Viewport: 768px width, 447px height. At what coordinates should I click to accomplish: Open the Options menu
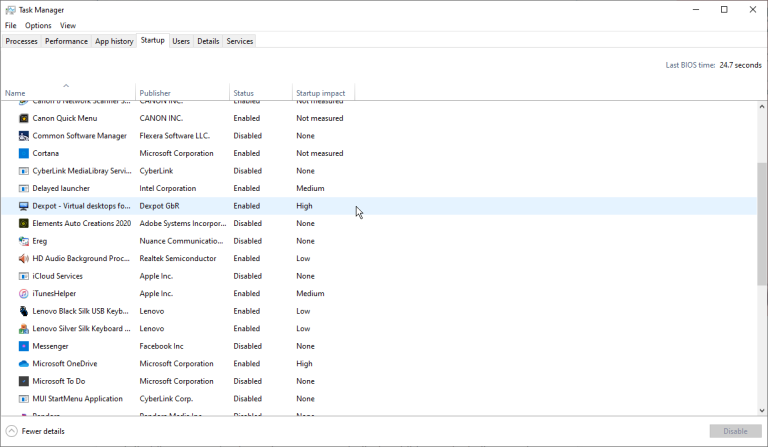coord(38,25)
